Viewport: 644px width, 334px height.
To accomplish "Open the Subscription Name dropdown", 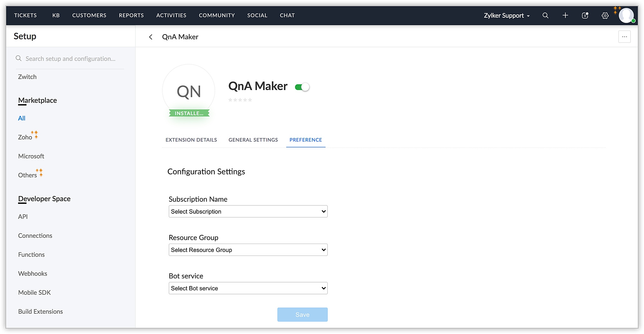I will (248, 211).
